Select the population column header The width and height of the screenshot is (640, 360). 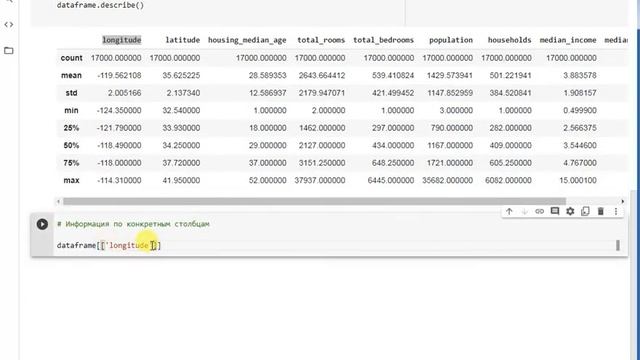tap(451, 40)
